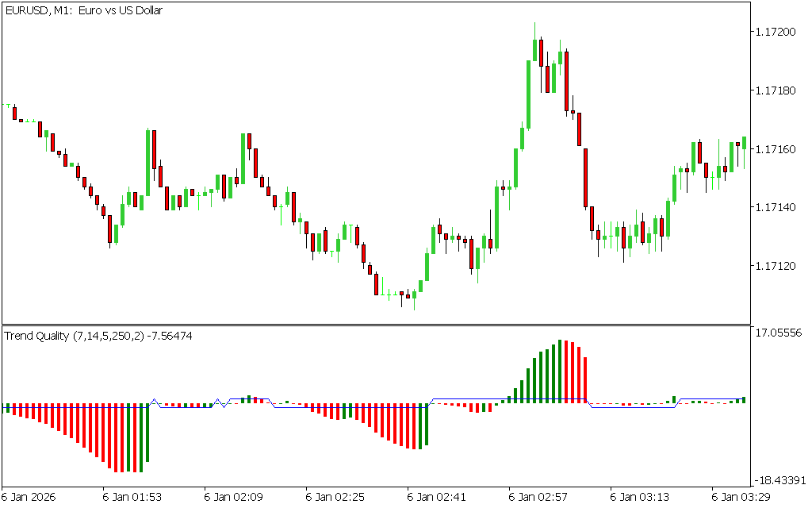Screen dimensions: 812x508
Task: Click the -18.43391 indicator scale minimum
Action: (779, 480)
